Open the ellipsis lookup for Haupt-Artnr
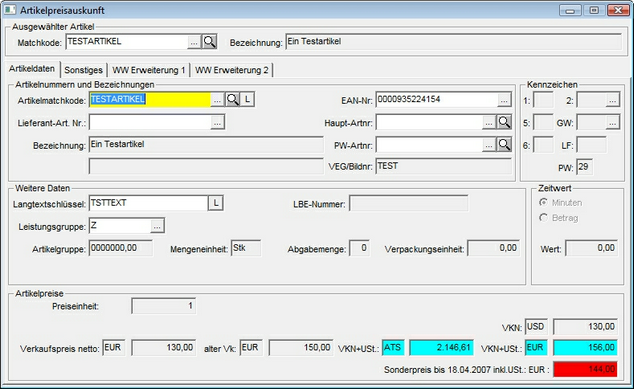The width and height of the screenshot is (634, 389). (x=489, y=123)
